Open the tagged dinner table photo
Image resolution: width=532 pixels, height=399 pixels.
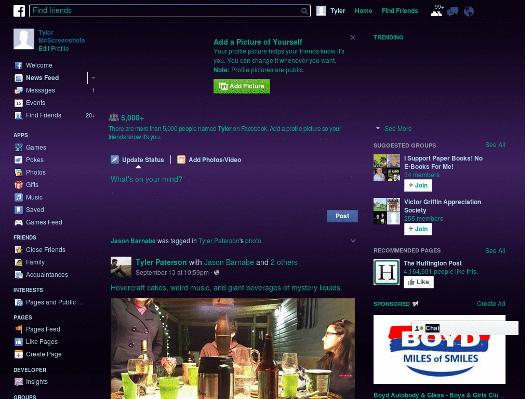point(233,349)
